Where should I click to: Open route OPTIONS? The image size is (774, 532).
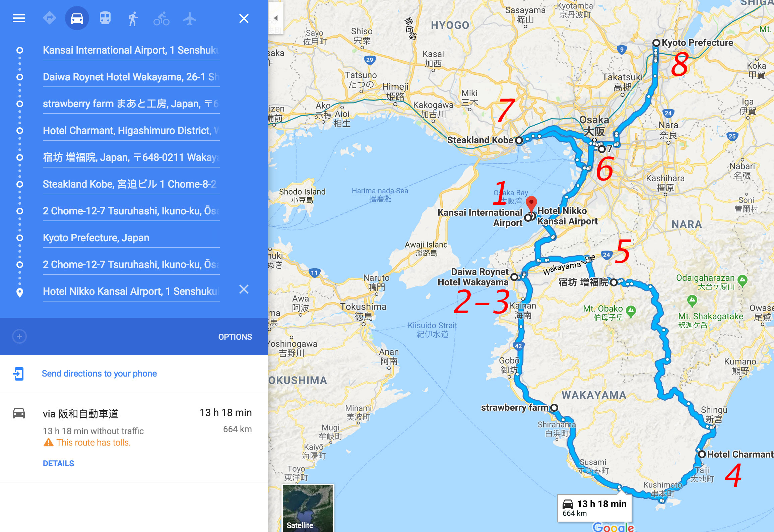pyautogui.click(x=235, y=337)
